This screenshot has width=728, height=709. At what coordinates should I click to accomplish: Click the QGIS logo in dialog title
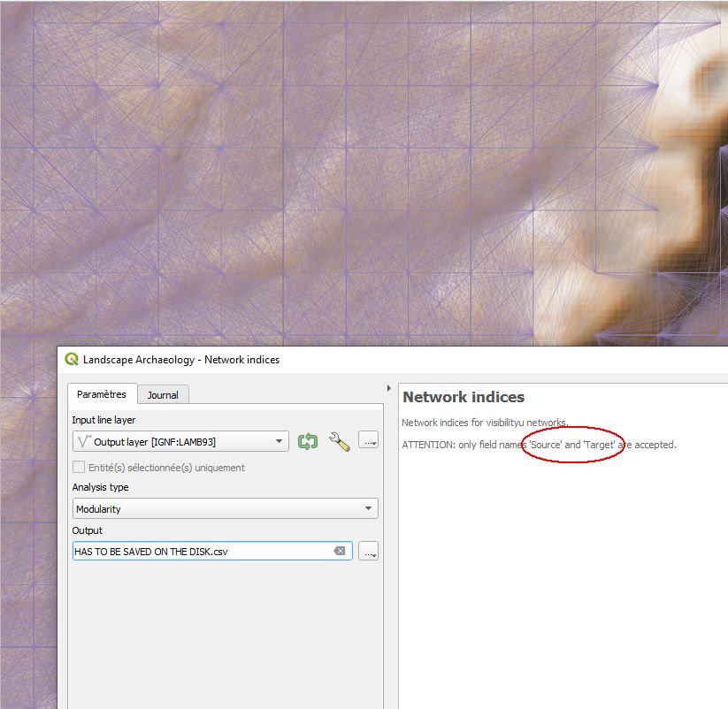coord(72,359)
